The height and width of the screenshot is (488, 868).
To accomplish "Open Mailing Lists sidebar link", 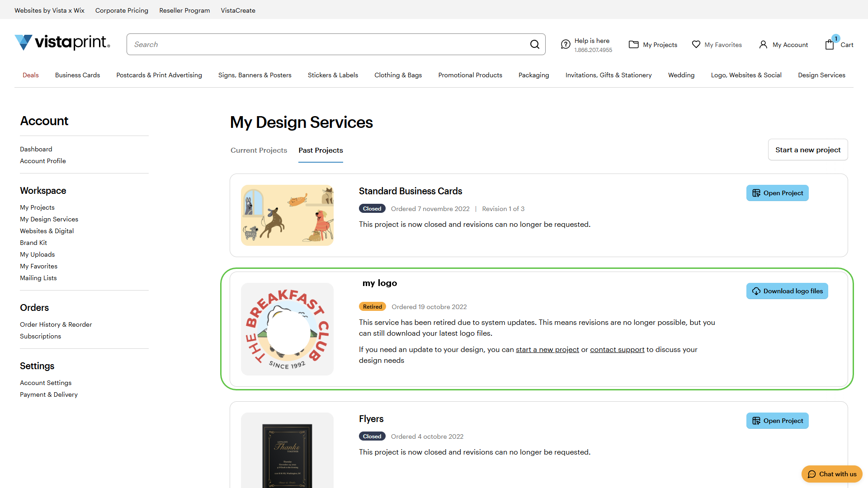I will tap(38, 278).
